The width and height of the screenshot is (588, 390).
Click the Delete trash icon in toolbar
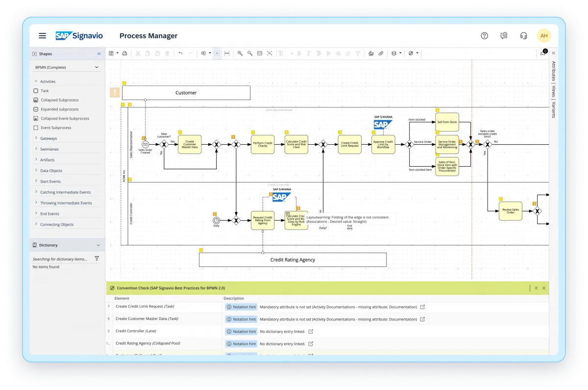167,53
